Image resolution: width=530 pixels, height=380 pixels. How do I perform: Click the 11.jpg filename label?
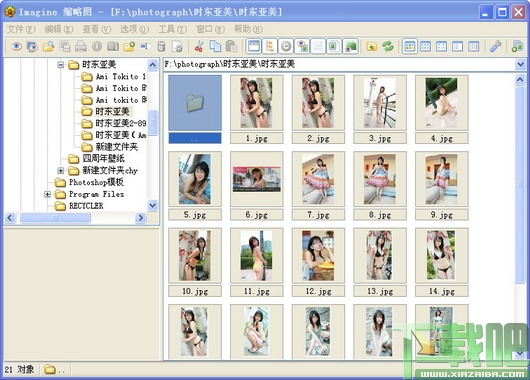point(257,291)
